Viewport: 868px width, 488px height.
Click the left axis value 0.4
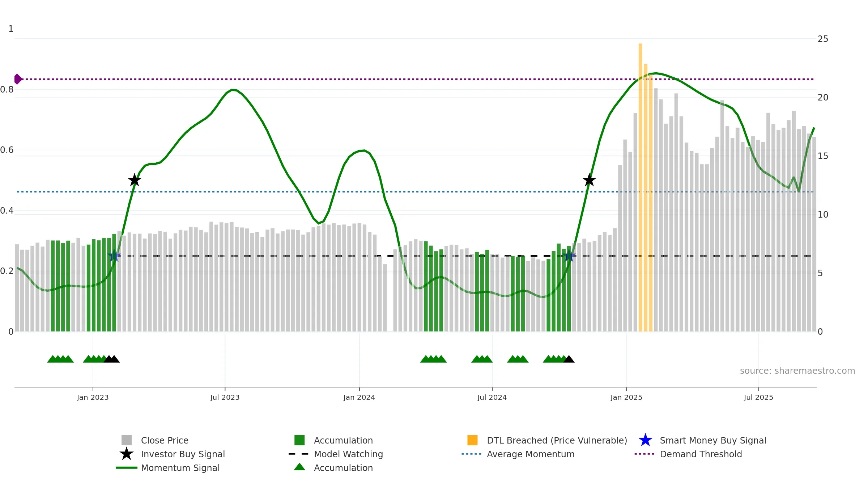[7, 210]
